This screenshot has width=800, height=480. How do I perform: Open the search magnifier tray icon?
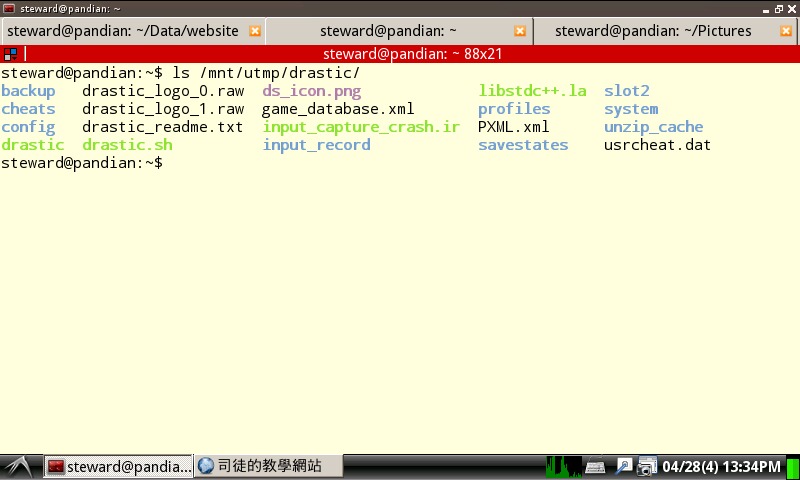pyautogui.click(x=623, y=466)
